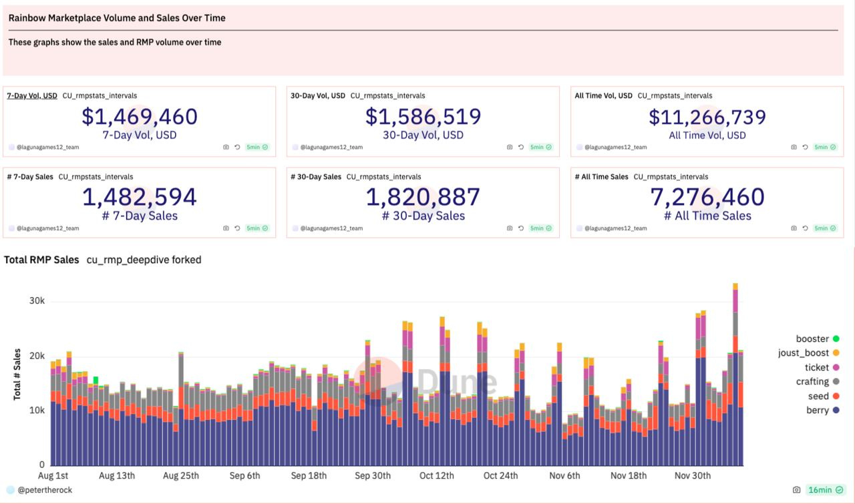Click the refresh icon on All Time Vol card

(x=805, y=147)
